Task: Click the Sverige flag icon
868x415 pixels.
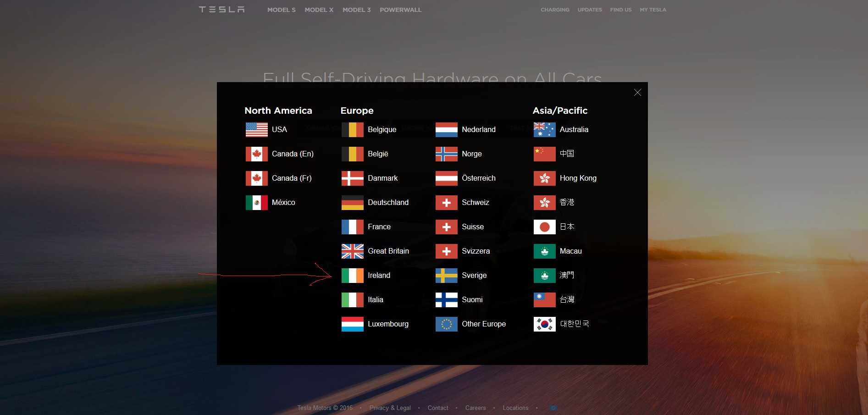Action: tap(446, 276)
